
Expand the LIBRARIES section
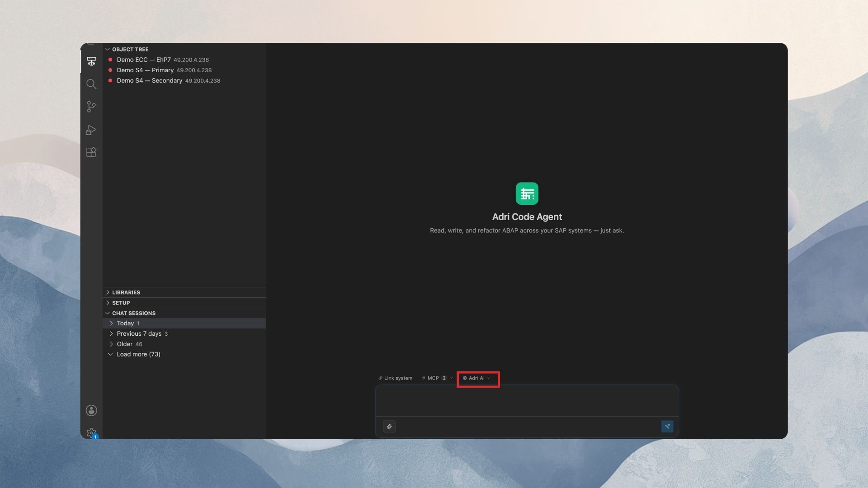tap(184, 292)
